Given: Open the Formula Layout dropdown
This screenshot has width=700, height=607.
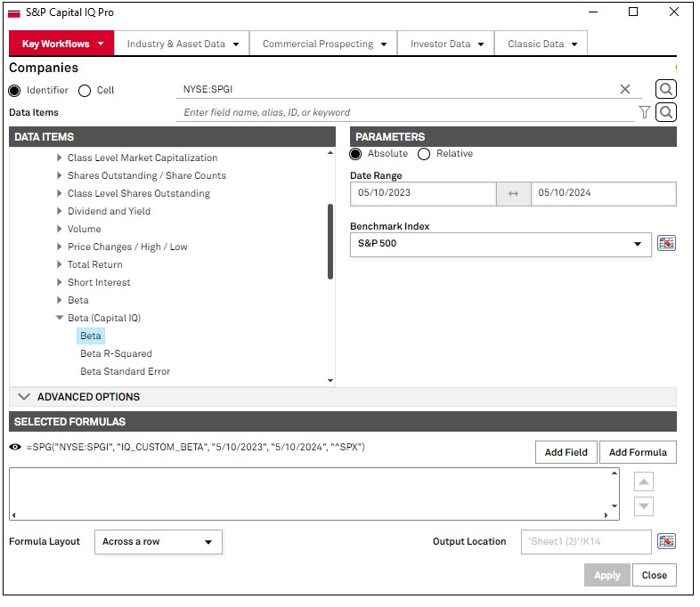Looking at the screenshot, I should pos(158,541).
